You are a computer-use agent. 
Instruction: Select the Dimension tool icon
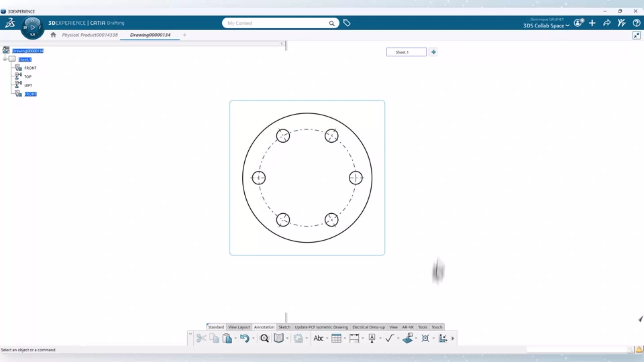point(354,338)
